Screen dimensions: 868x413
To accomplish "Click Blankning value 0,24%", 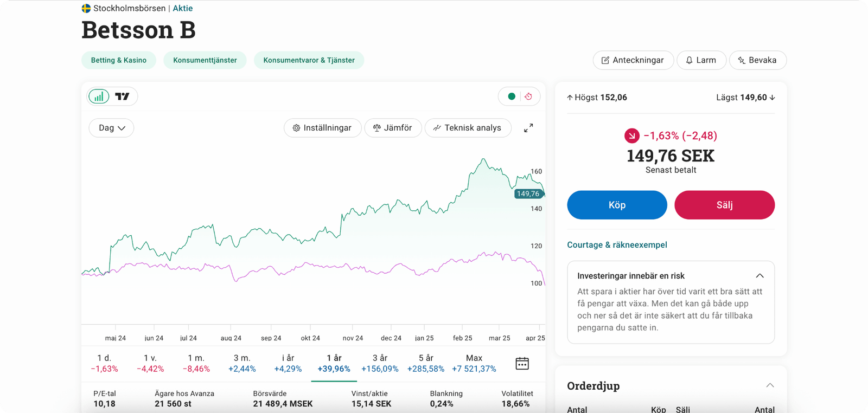I will pyautogui.click(x=442, y=404).
